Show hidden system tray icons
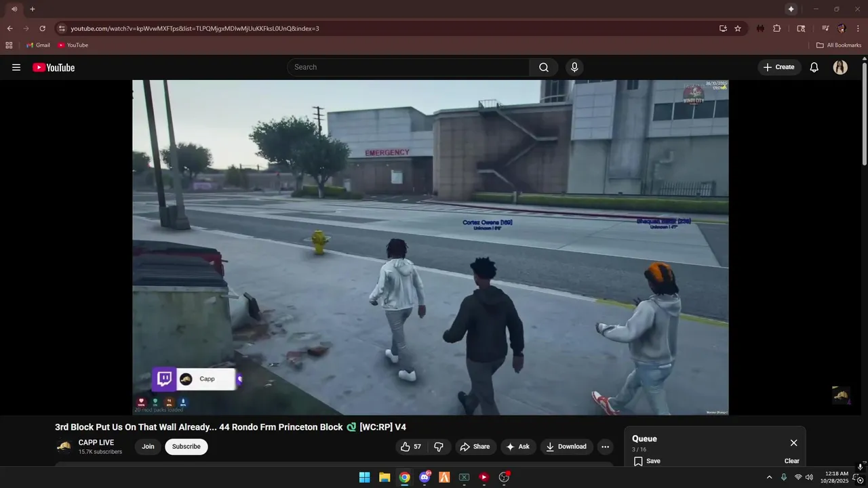Image resolution: width=868 pixels, height=488 pixels. (769, 477)
